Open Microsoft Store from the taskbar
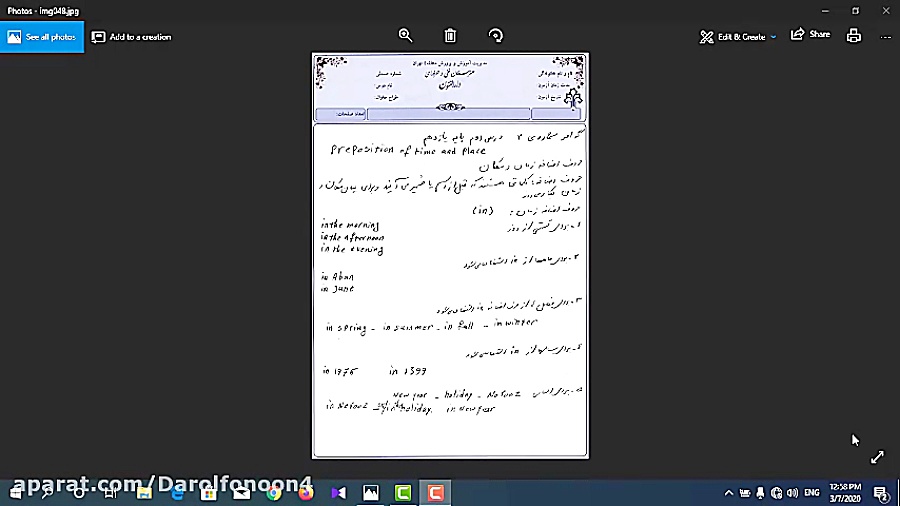This screenshot has width=900, height=506. coord(209,493)
